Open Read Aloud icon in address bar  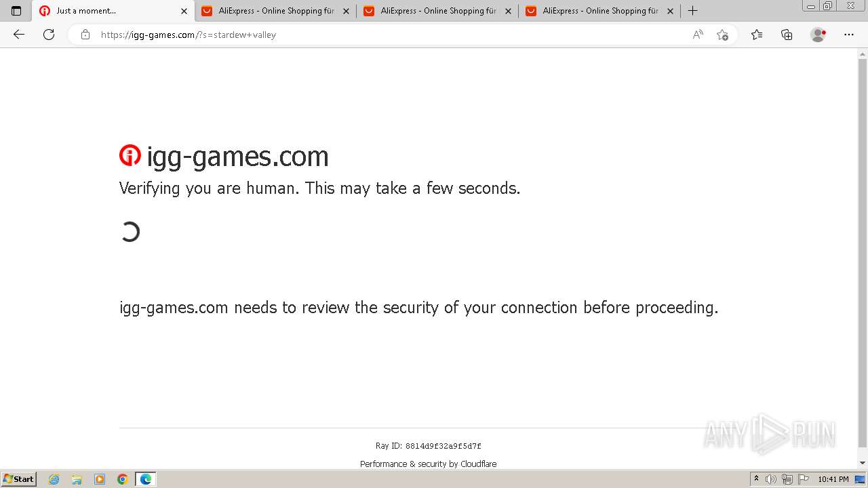click(698, 35)
